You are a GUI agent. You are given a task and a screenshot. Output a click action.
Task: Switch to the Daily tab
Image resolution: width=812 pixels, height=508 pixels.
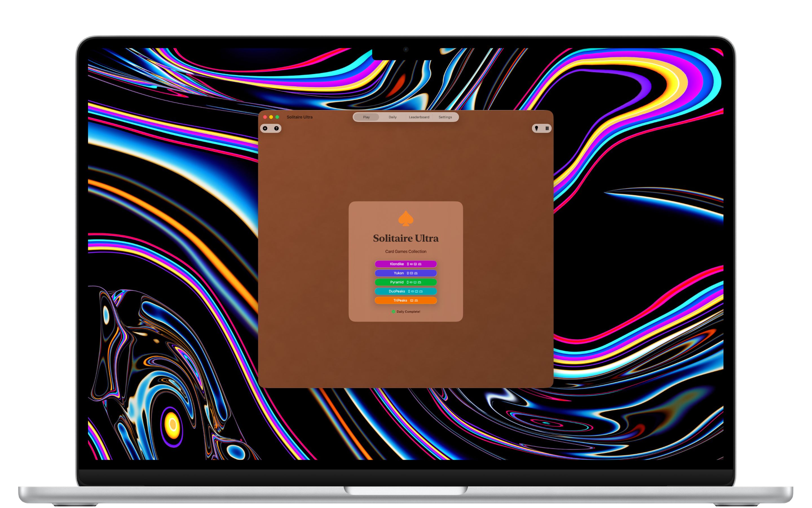point(392,117)
